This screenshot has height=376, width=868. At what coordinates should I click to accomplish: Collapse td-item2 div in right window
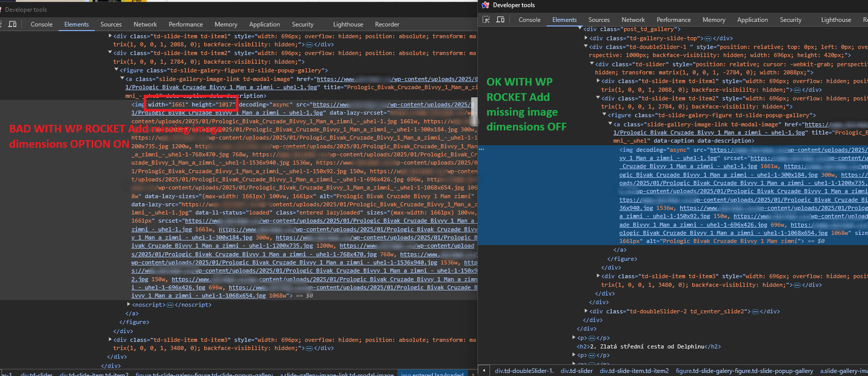click(x=598, y=98)
